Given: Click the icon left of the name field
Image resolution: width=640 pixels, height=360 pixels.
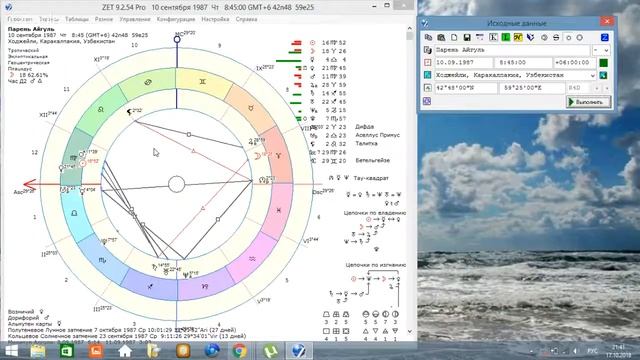Looking at the screenshot, I should pyautogui.click(x=427, y=50).
